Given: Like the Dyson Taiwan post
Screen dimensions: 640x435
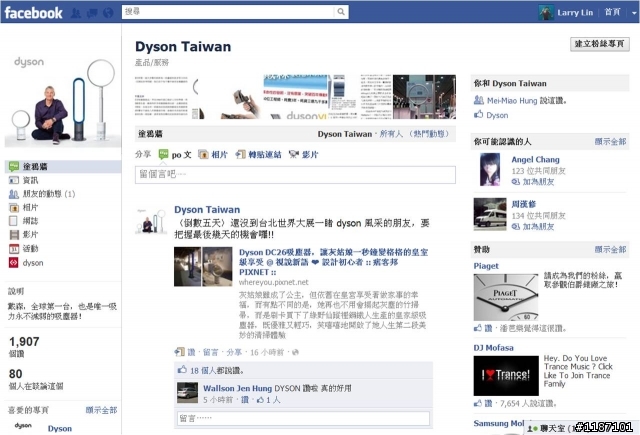Looking at the screenshot, I should 191,352.
